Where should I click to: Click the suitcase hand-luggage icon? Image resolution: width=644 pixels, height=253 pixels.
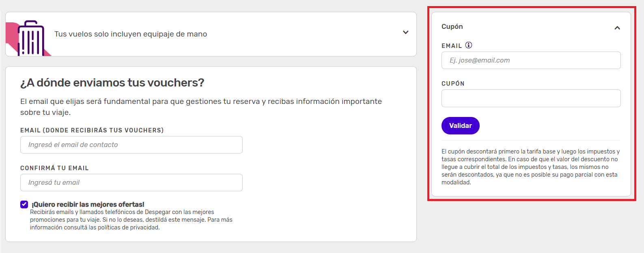(30, 39)
